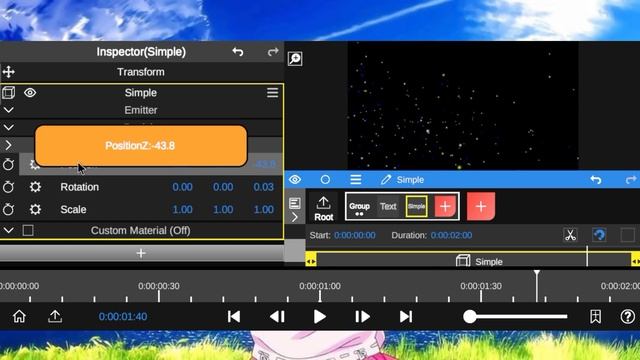This screenshot has height=360, width=640.
Task: Add layer with plus inside the group box
Action: click(445, 207)
